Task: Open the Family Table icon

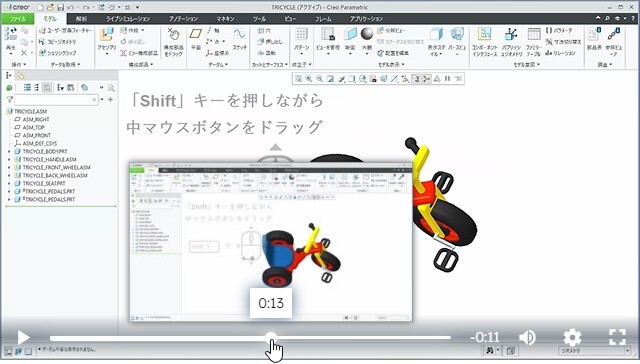Action: (533, 34)
